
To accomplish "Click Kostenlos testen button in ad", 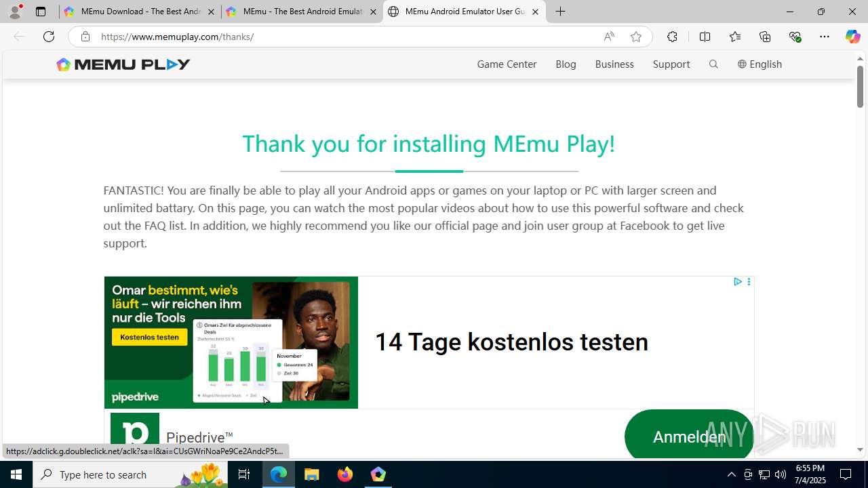I will point(149,337).
